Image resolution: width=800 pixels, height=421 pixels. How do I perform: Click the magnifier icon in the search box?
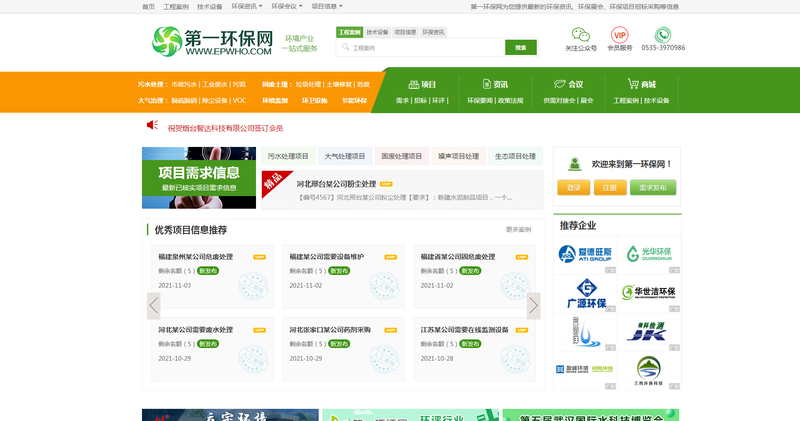(x=345, y=47)
